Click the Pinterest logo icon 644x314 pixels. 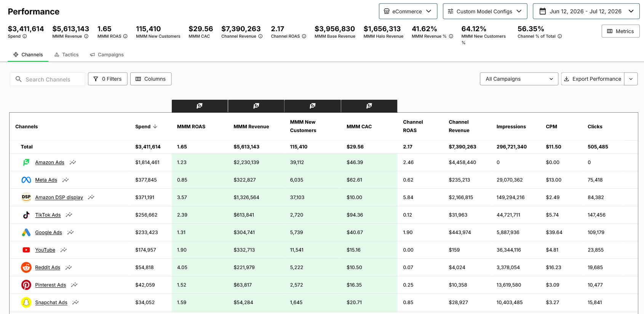(x=26, y=285)
